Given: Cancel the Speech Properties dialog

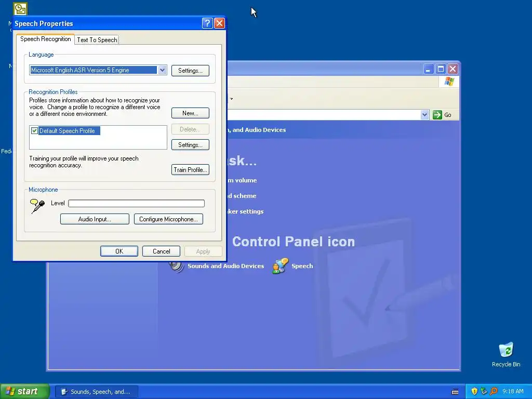Looking at the screenshot, I should coord(161,251).
